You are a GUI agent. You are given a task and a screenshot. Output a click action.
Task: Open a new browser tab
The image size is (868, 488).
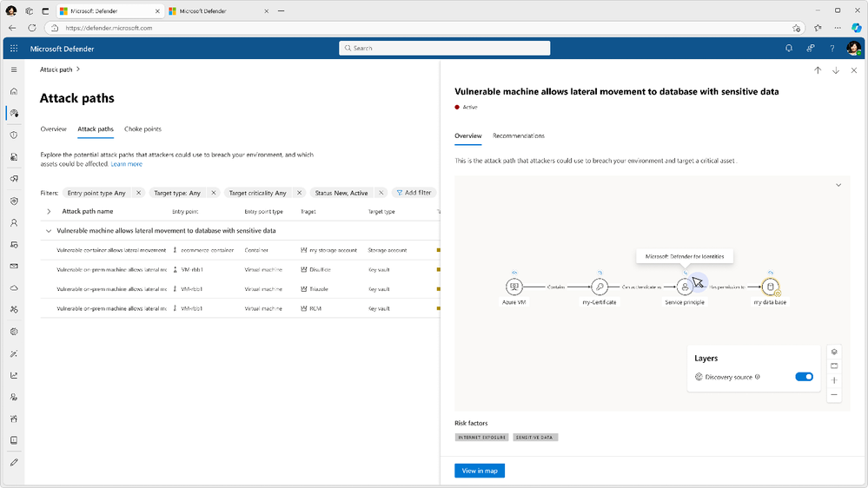(x=282, y=11)
